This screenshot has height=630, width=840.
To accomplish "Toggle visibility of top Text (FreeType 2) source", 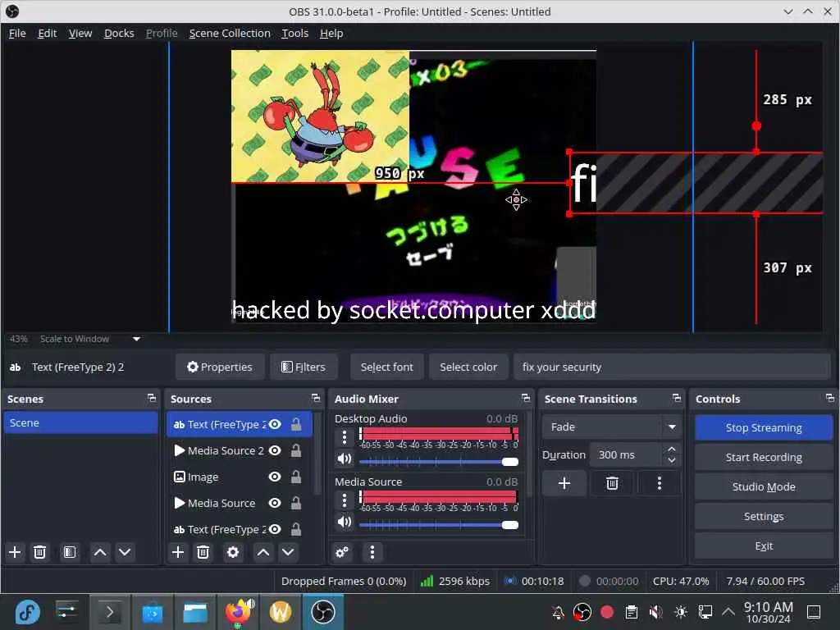I will pyautogui.click(x=275, y=424).
